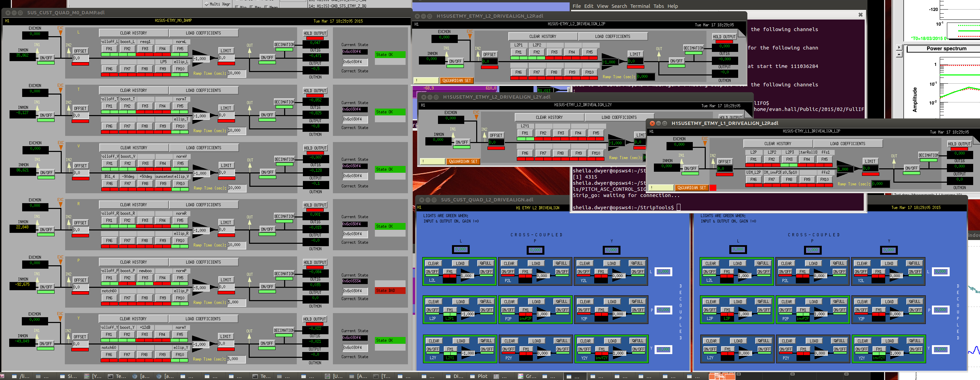
Task: Click Ramp Time field in L1_DRIVEALIGN_L2P window
Action: click(x=881, y=184)
